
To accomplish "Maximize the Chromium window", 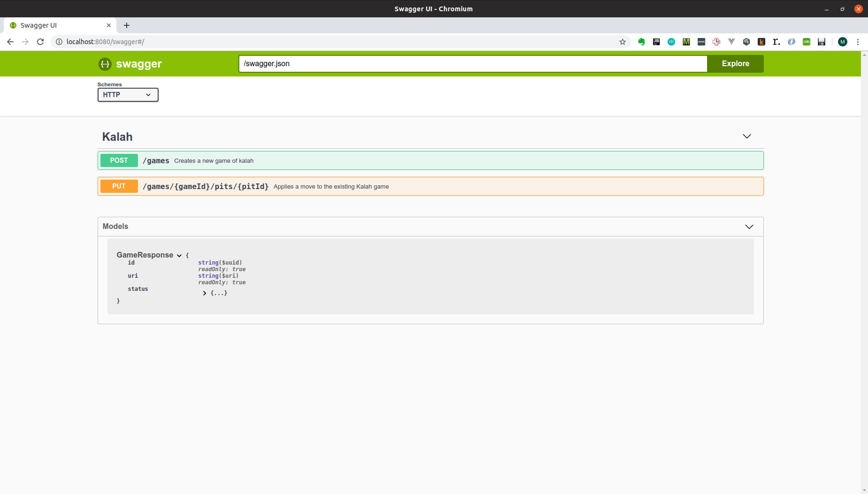I will click(843, 9).
